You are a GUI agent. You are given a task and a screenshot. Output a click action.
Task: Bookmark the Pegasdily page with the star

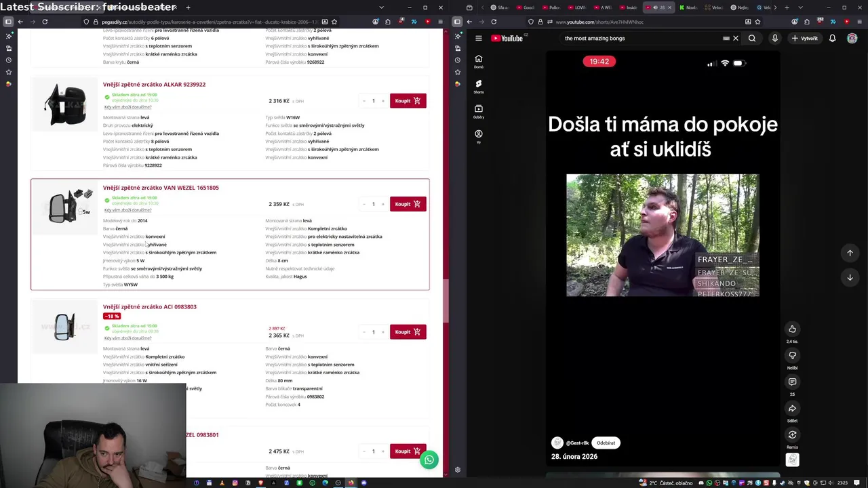(334, 22)
